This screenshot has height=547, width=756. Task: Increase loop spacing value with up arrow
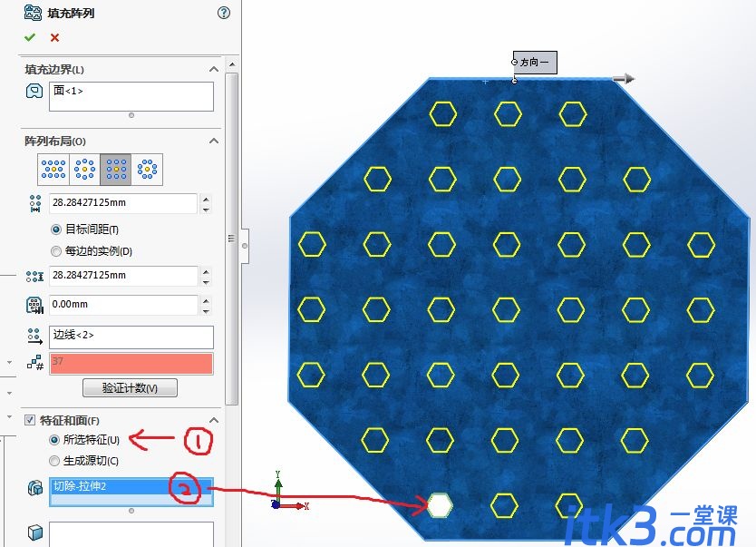[x=206, y=199]
